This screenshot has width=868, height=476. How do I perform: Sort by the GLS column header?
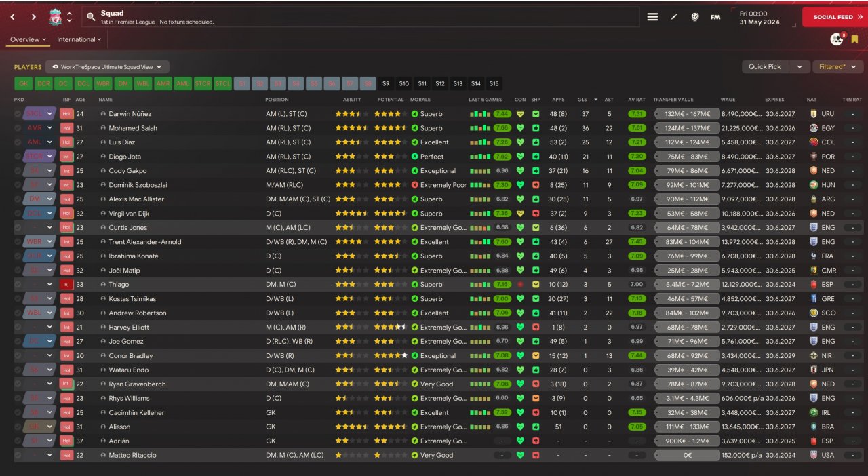pos(582,100)
